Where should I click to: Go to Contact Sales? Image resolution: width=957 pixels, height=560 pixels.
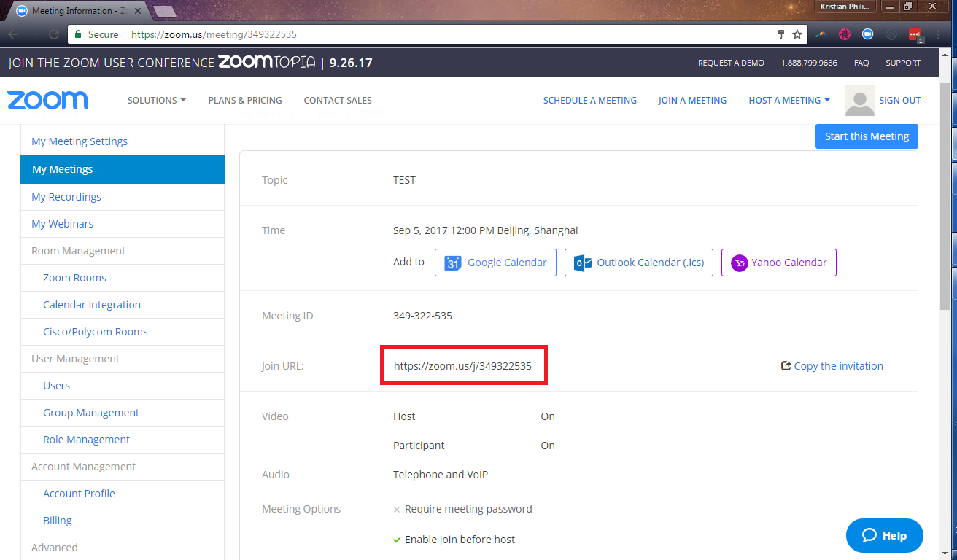pyautogui.click(x=338, y=101)
